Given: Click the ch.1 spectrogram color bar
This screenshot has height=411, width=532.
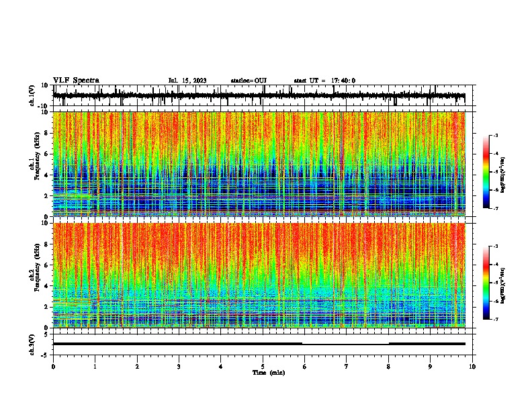Looking at the screenshot, I should coord(486,172).
